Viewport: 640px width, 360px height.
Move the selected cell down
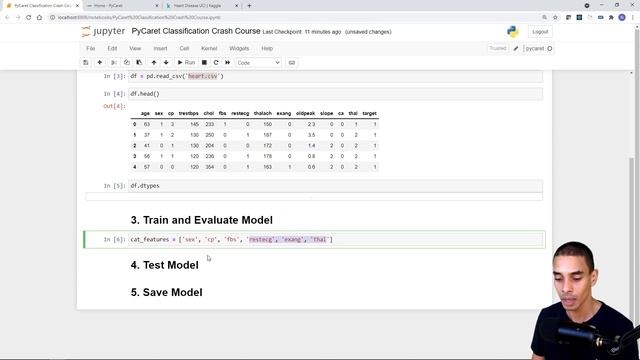tap(166, 62)
